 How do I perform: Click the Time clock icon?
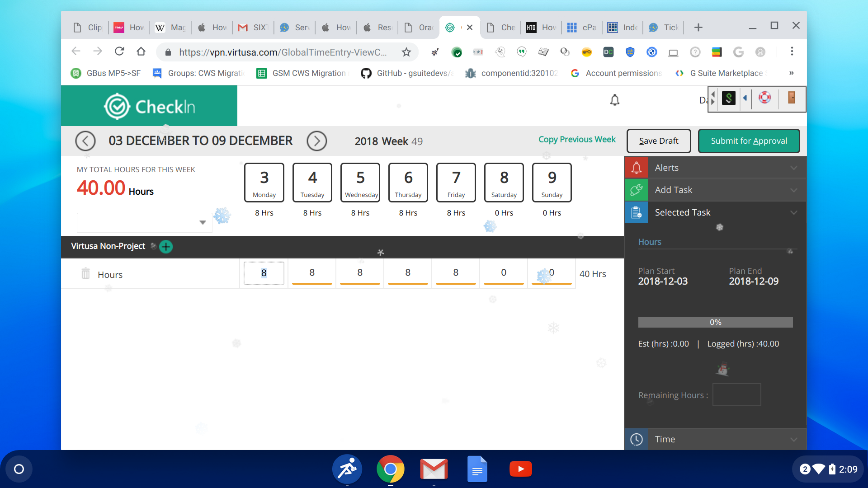click(x=636, y=439)
